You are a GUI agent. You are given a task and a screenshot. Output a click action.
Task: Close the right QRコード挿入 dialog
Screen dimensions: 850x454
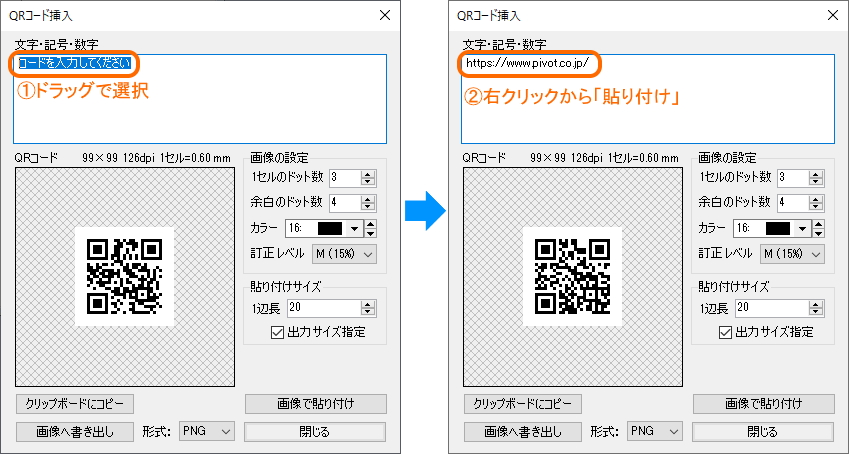pos(833,15)
